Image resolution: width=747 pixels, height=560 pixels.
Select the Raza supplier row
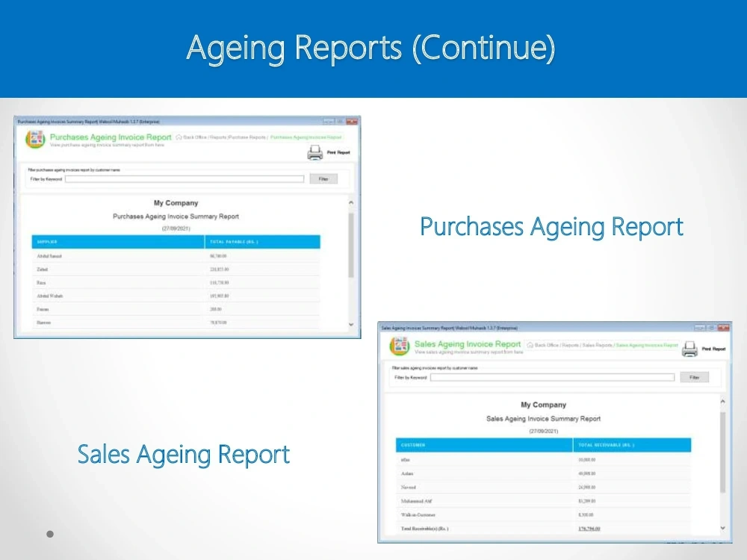click(x=176, y=283)
